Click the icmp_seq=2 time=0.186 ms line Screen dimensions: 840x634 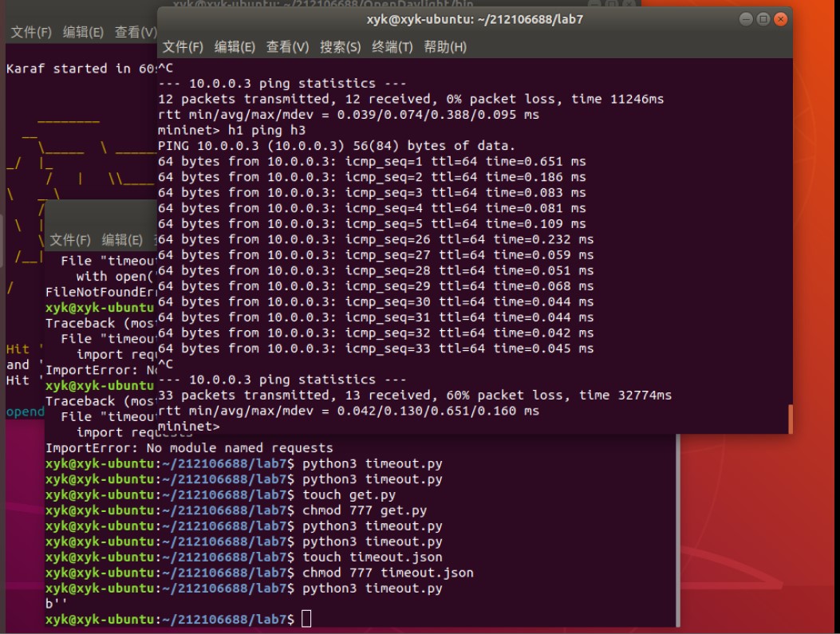(372, 177)
